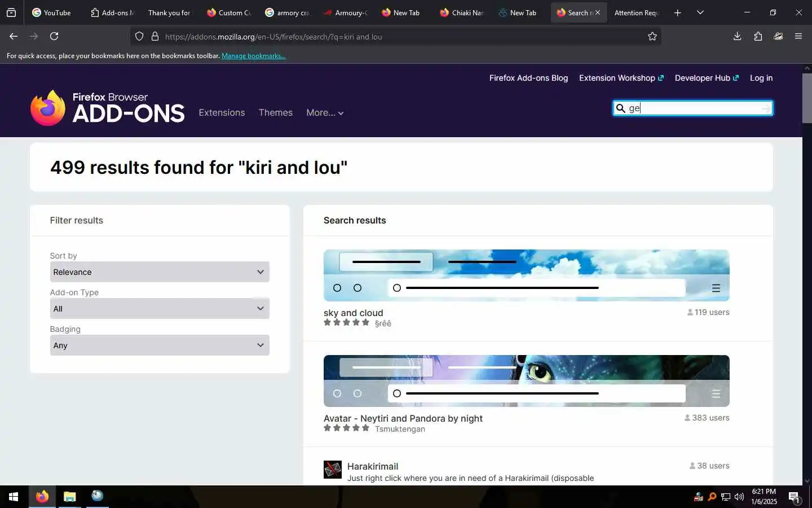Open the Badging Any dropdown
Viewport: 812px width, 508px height.
pos(160,345)
